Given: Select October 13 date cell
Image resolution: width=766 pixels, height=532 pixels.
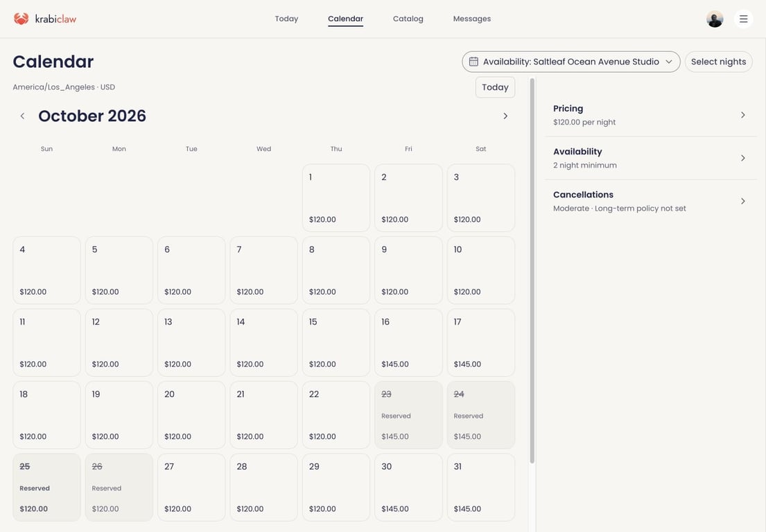Looking at the screenshot, I should [x=191, y=342].
